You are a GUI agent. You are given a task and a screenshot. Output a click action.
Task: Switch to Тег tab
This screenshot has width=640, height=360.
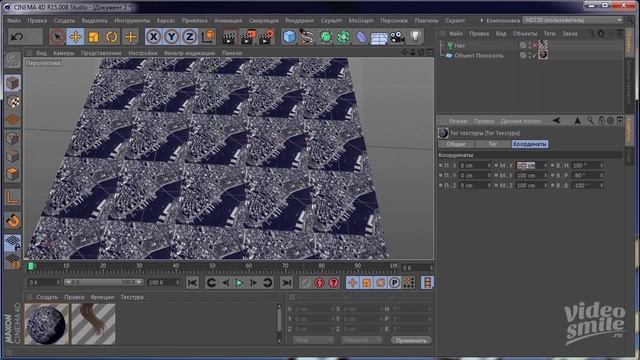click(x=493, y=144)
